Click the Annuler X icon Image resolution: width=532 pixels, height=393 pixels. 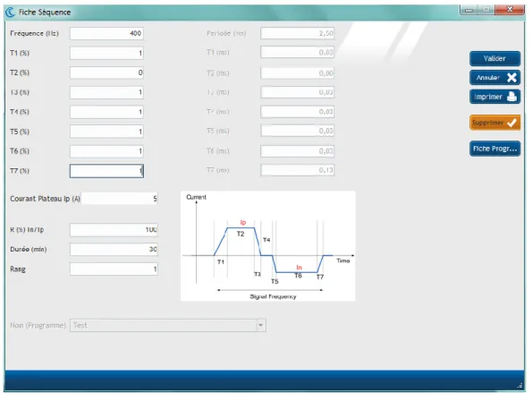pos(511,78)
